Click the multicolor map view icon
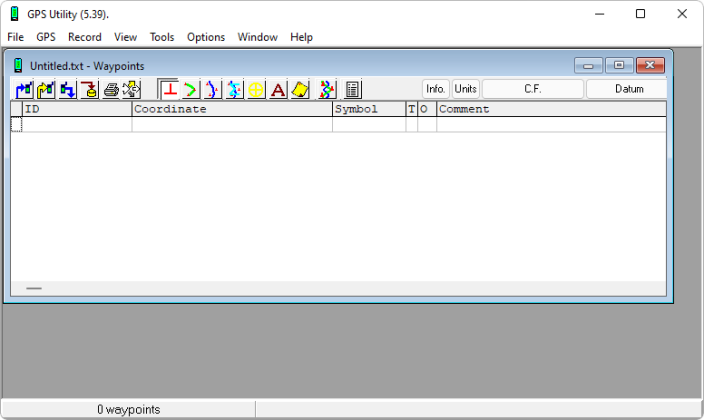The height and width of the screenshot is (420, 704). pyautogui.click(x=327, y=89)
